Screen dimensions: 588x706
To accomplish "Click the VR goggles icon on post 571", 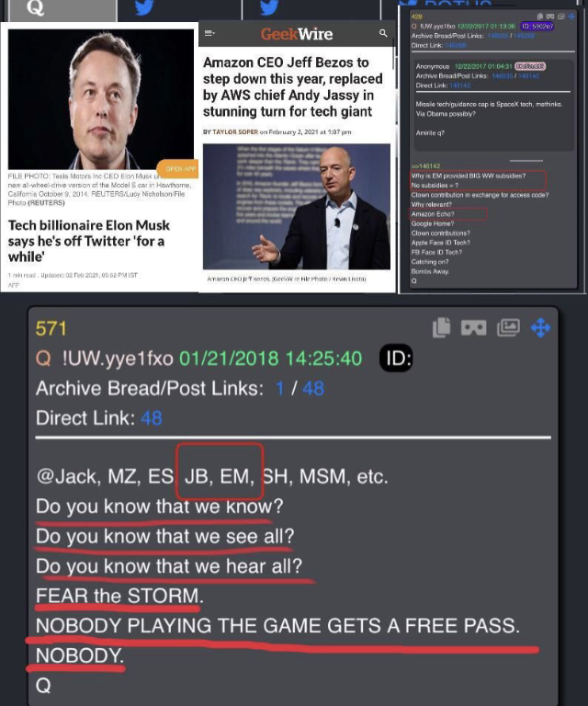I will [474, 328].
